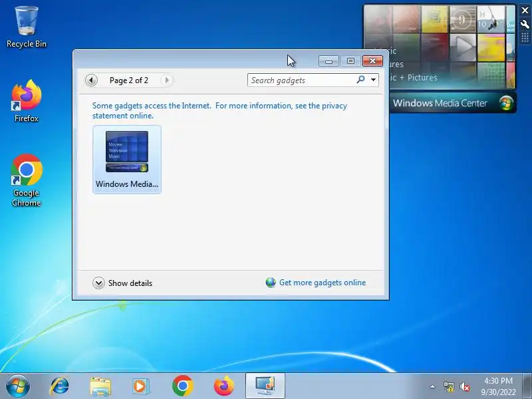Image resolution: width=532 pixels, height=399 pixels.
Task: Open the clock showing 4:30 PM
Action: pyautogui.click(x=498, y=386)
